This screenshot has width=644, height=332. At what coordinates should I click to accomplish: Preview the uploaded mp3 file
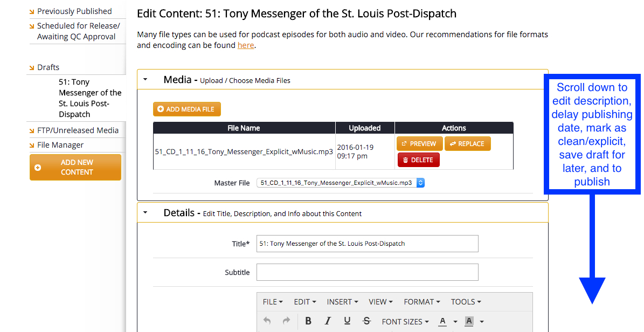419,144
